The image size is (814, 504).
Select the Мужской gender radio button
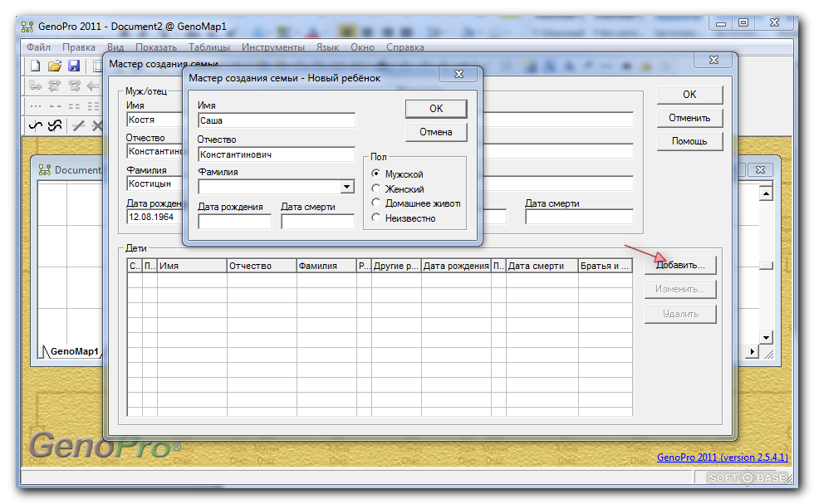tap(376, 174)
